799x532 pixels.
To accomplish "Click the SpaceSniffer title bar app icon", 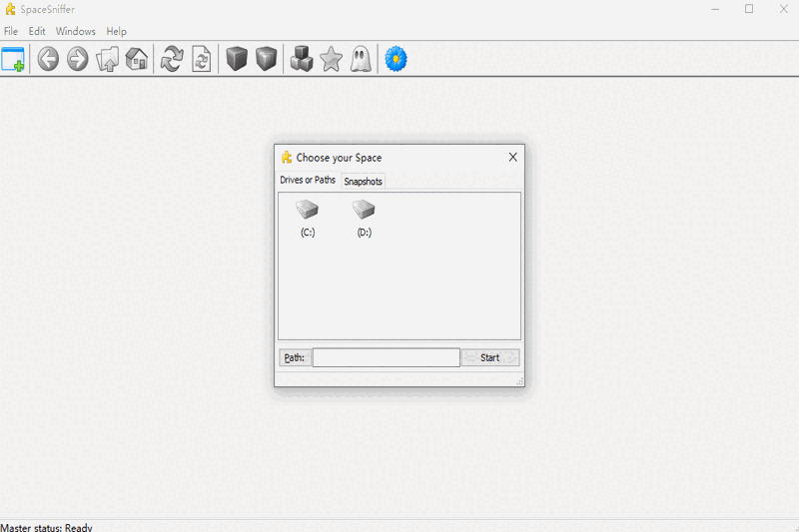I will [x=10, y=9].
